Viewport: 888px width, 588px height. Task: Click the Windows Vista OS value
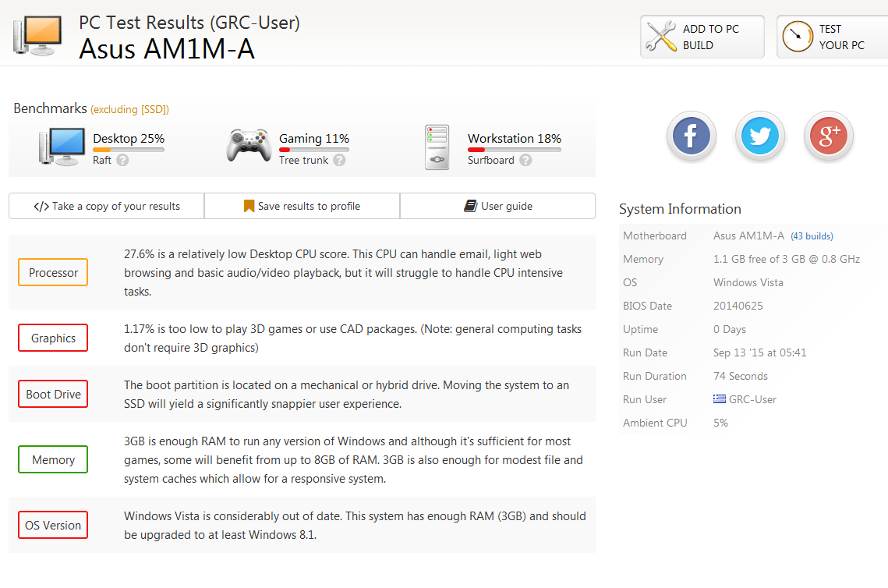click(748, 282)
